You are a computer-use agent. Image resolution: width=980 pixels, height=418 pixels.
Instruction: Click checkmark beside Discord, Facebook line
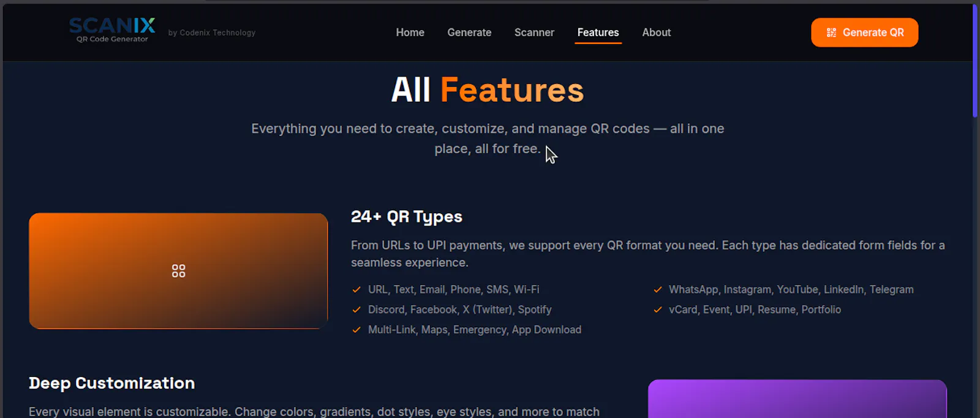pos(356,310)
